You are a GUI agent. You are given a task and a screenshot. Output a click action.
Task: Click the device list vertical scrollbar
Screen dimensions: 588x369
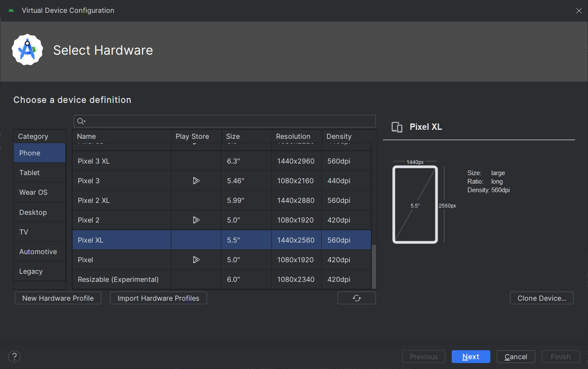[x=374, y=266]
